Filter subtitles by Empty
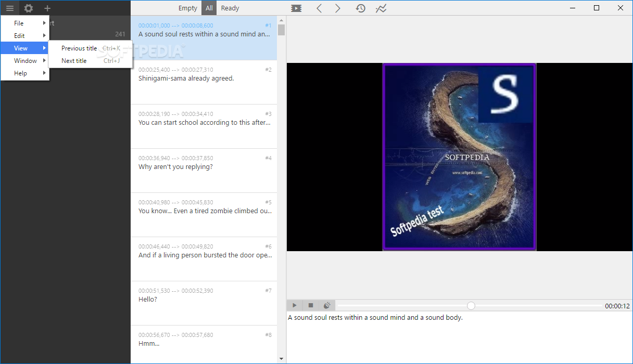The height and width of the screenshot is (364, 633). (188, 8)
